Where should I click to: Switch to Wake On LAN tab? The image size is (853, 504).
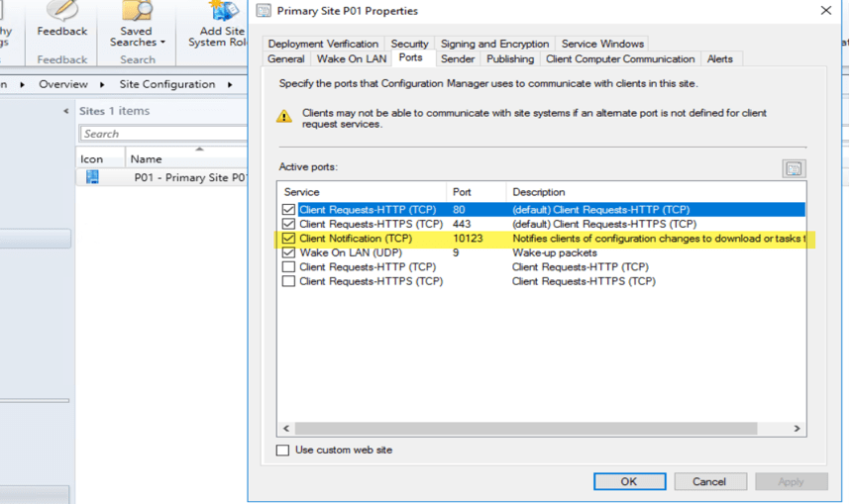click(352, 58)
